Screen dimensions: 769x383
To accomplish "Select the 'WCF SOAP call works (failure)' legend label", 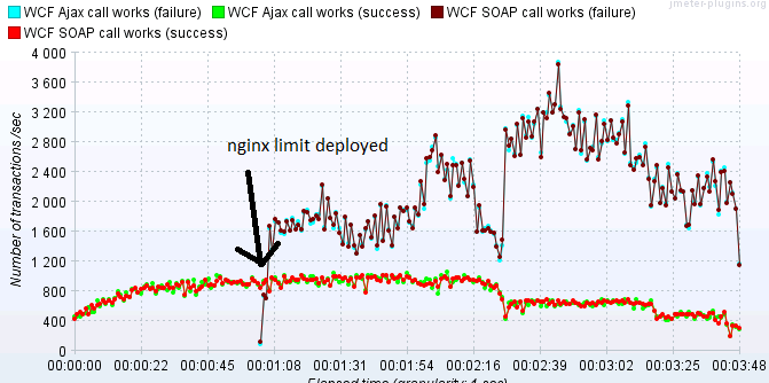I will [x=541, y=13].
